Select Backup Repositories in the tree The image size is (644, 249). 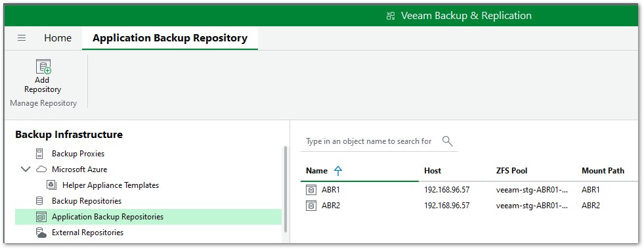pyautogui.click(x=87, y=201)
